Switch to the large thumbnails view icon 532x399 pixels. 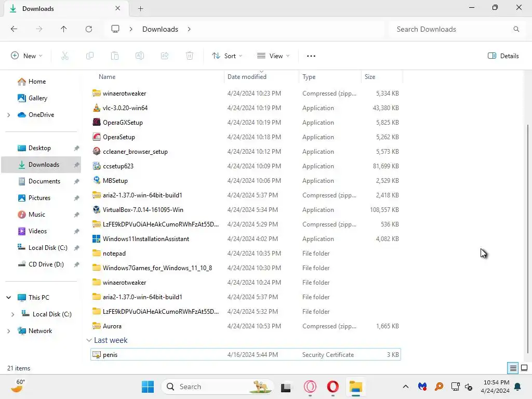coord(524,368)
